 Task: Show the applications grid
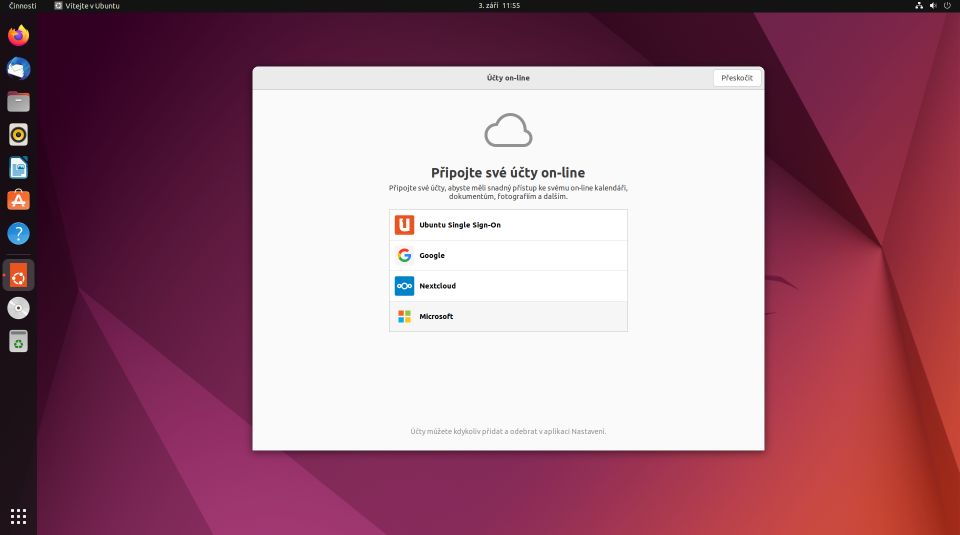[18, 516]
